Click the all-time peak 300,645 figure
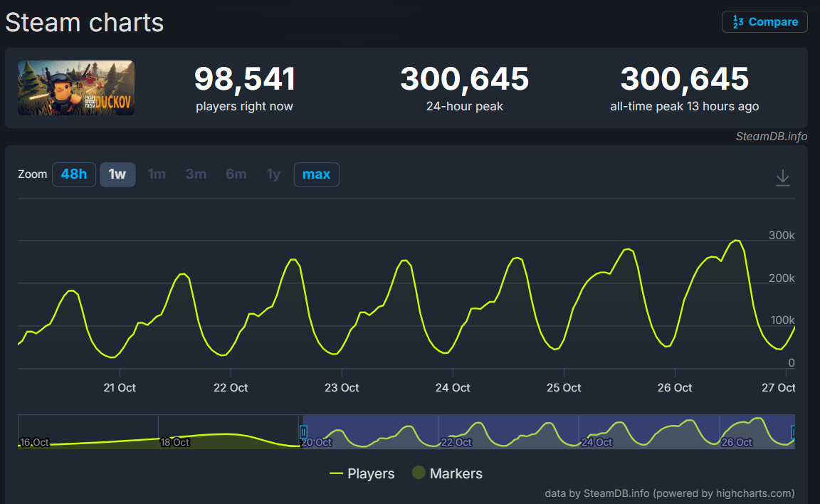This screenshot has height=504, width=820. (684, 79)
